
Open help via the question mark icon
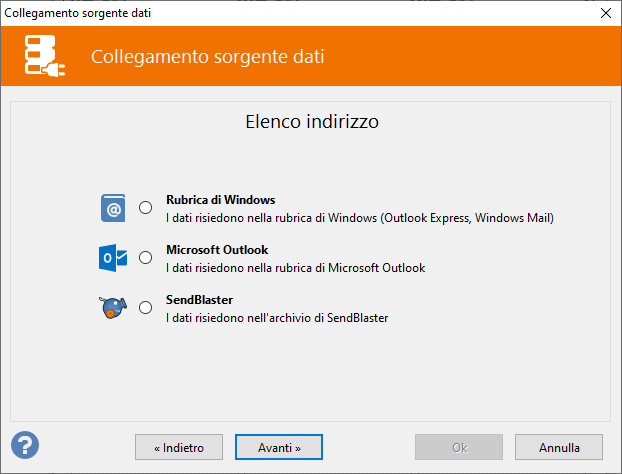(x=25, y=445)
